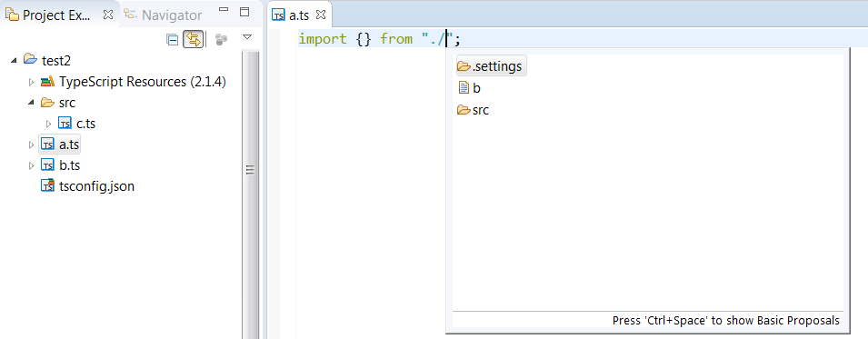Click the .settings folder icon in proposals
The image size is (868, 339).
[x=464, y=66]
